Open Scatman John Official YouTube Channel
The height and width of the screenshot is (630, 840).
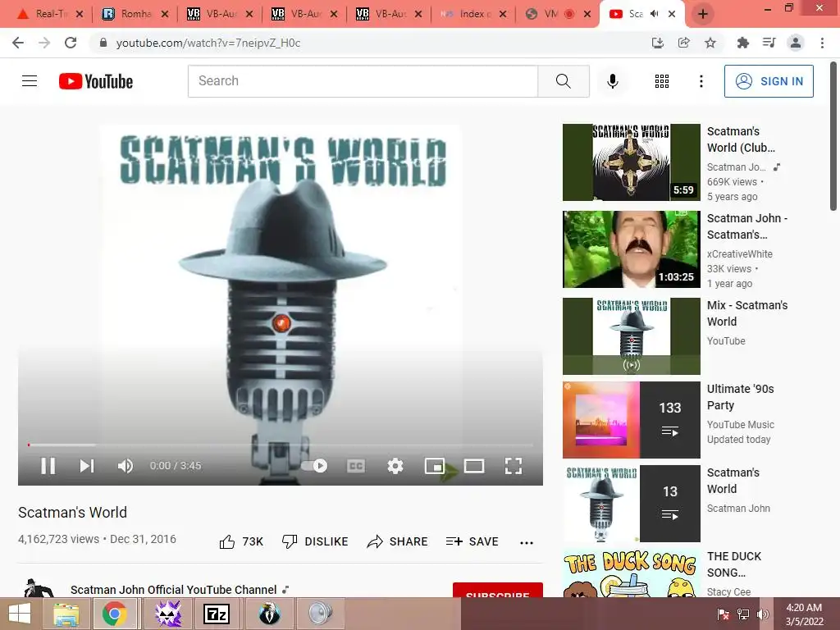[174, 590]
